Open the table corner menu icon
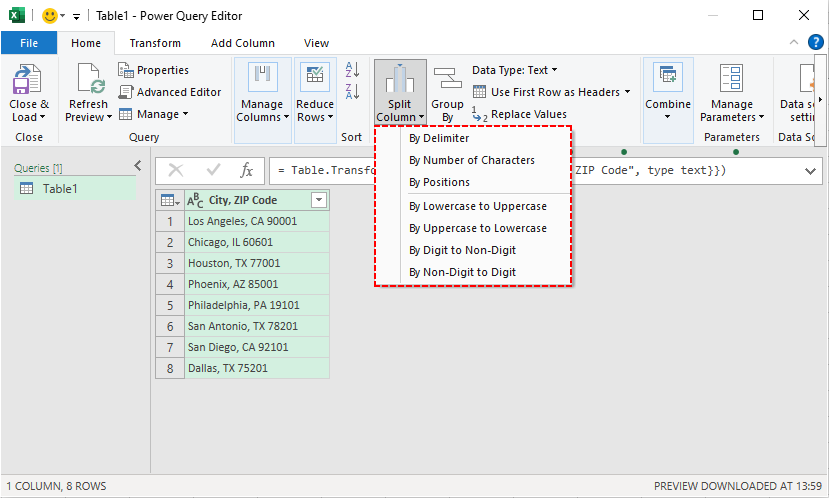Viewport: 829px width, 498px height. [x=170, y=200]
